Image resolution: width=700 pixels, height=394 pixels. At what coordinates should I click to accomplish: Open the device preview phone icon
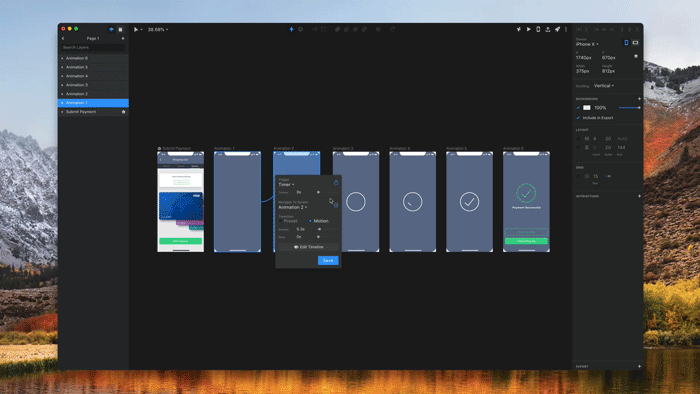pyautogui.click(x=538, y=29)
